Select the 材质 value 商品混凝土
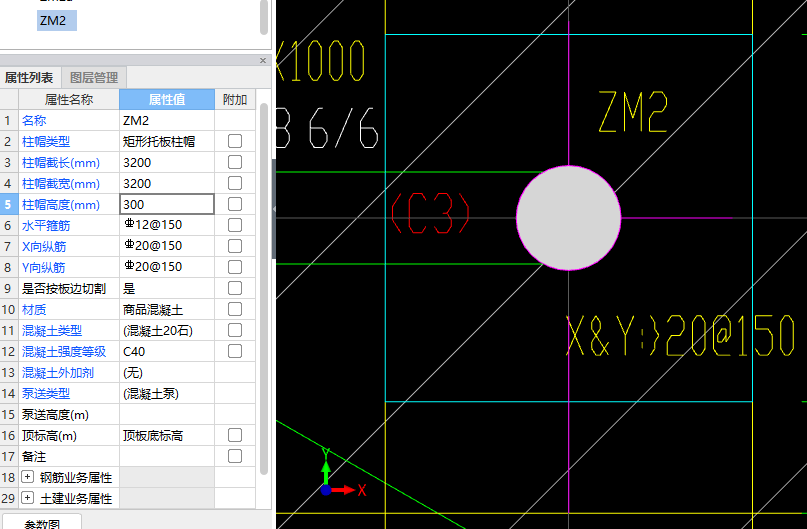The width and height of the screenshot is (807, 529). (167, 309)
